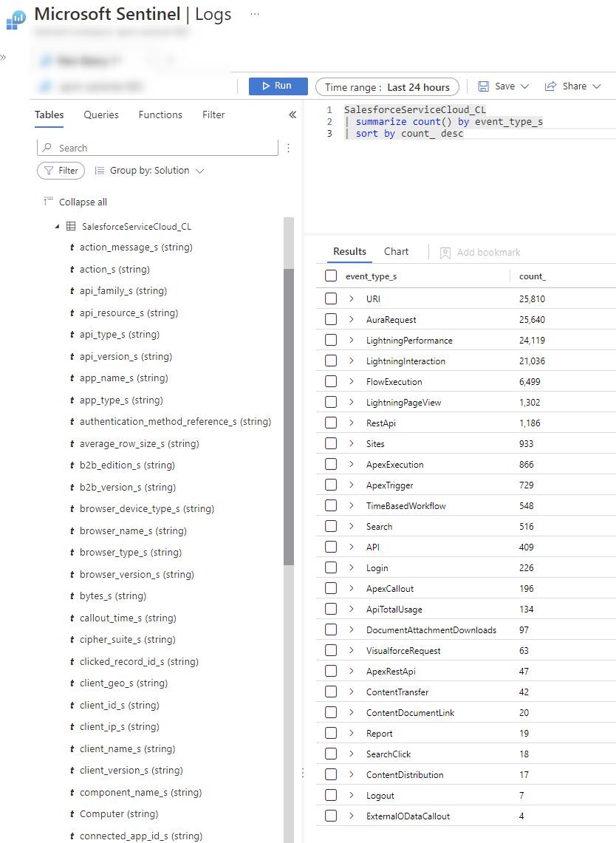Check the RestApi row checkbox
Screen dimensions: 616x843
(331, 423)
